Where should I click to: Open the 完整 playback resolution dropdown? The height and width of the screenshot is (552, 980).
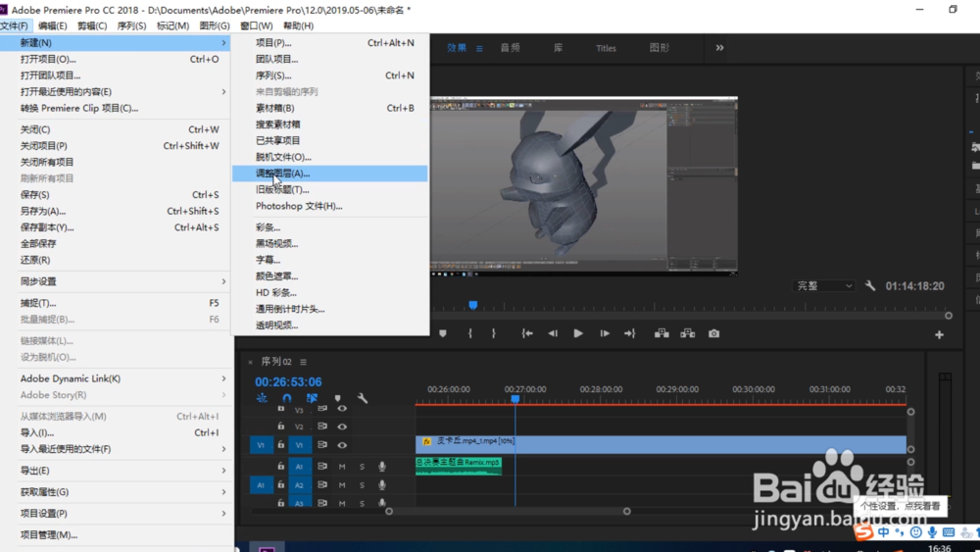(x=824, y=285)
